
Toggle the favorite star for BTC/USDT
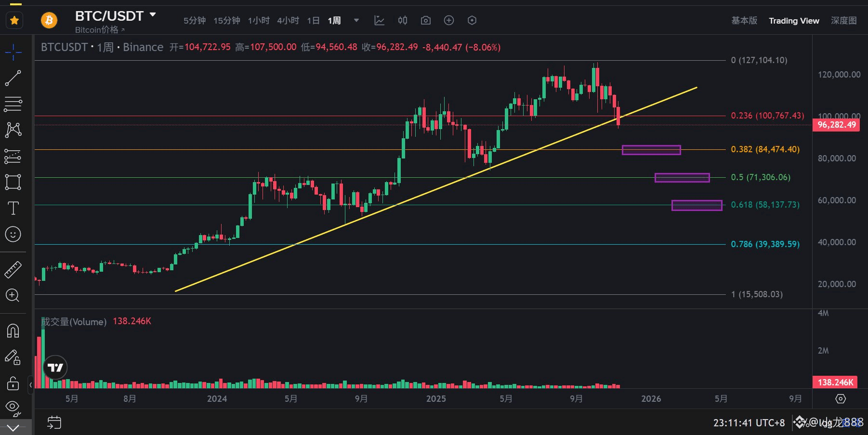pyautogui.click(x=14, y=20)
